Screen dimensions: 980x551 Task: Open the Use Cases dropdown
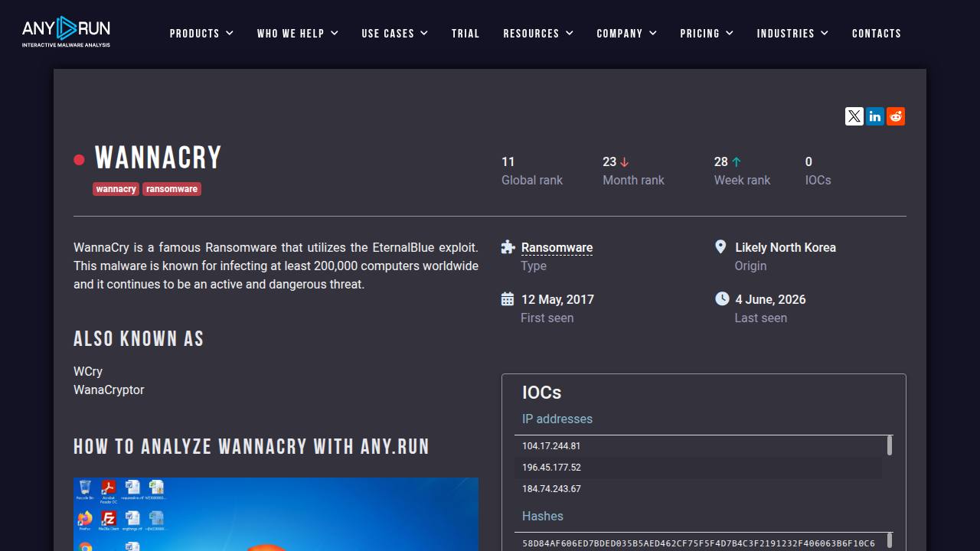click(x=395, y=34)
